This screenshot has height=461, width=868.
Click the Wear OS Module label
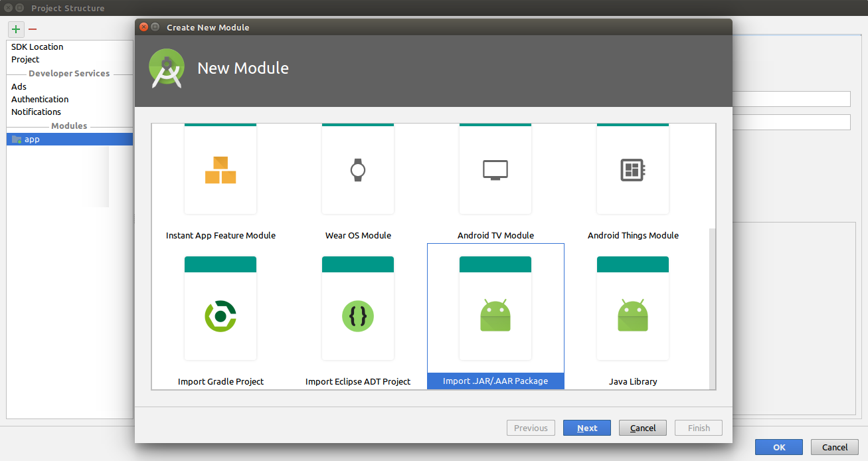[x=358, y=235]
